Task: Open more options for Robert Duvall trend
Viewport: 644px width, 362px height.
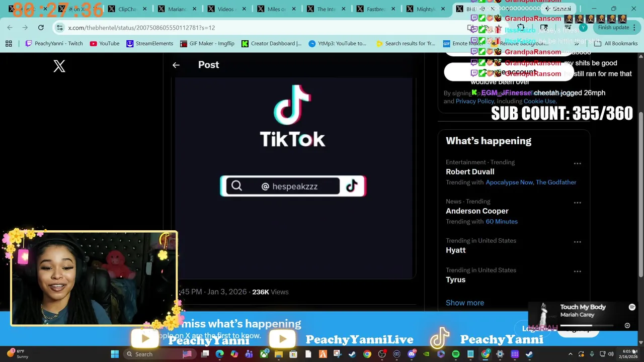Action: coord(577,163)
